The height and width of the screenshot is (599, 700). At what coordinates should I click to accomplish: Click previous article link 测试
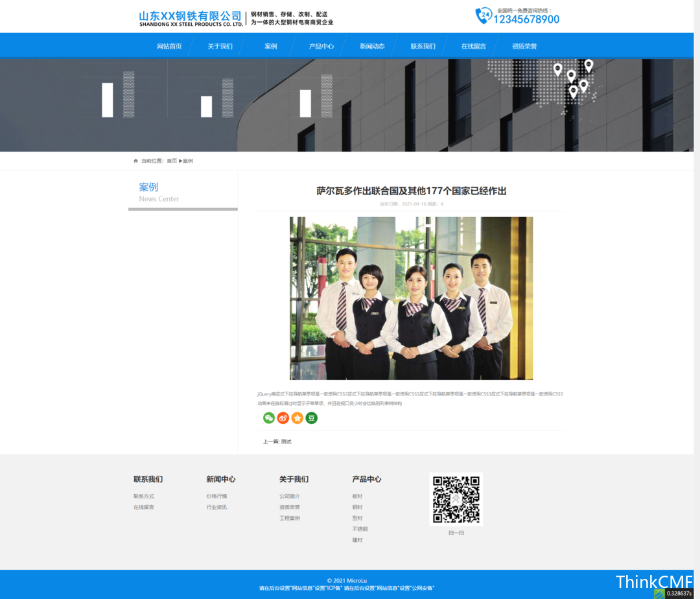click(x=286, y=441)
